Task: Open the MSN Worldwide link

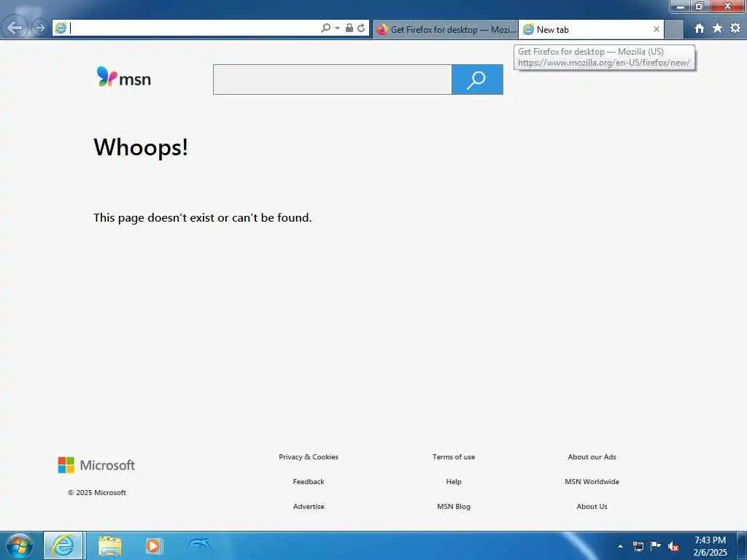Action: 592,481
